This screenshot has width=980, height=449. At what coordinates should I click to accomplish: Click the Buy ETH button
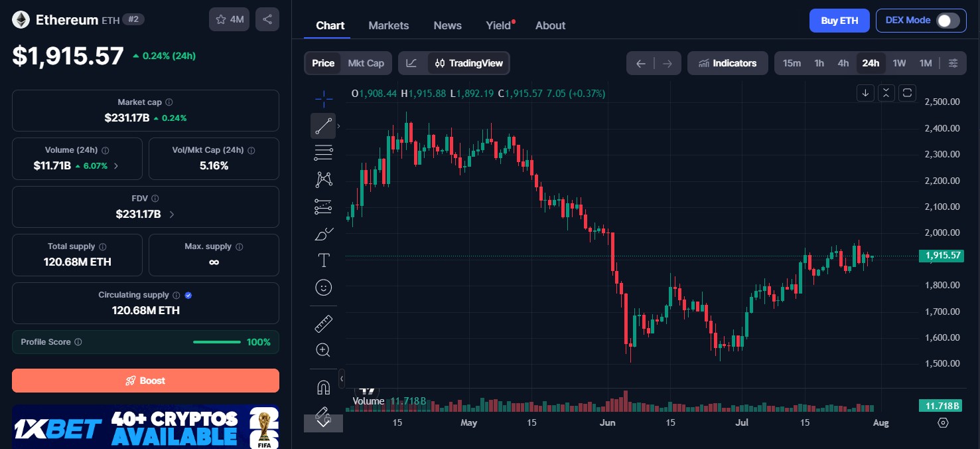[839, 21]
